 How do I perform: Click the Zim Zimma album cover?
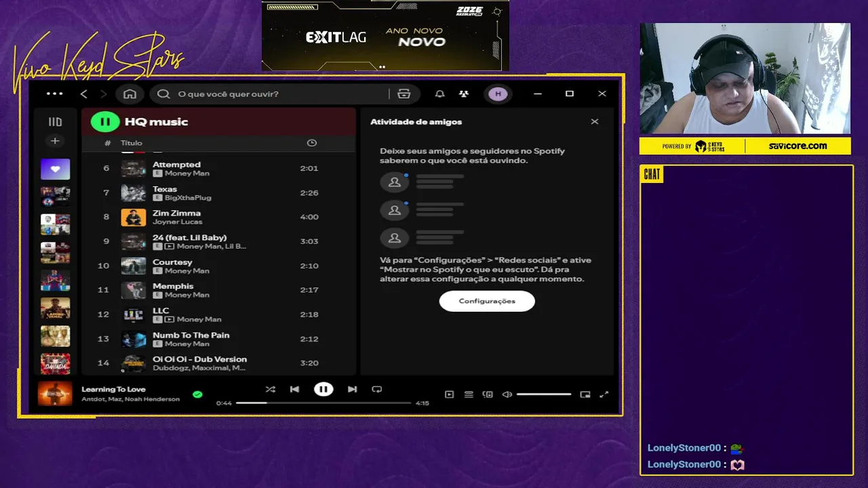tap(134, 217)
